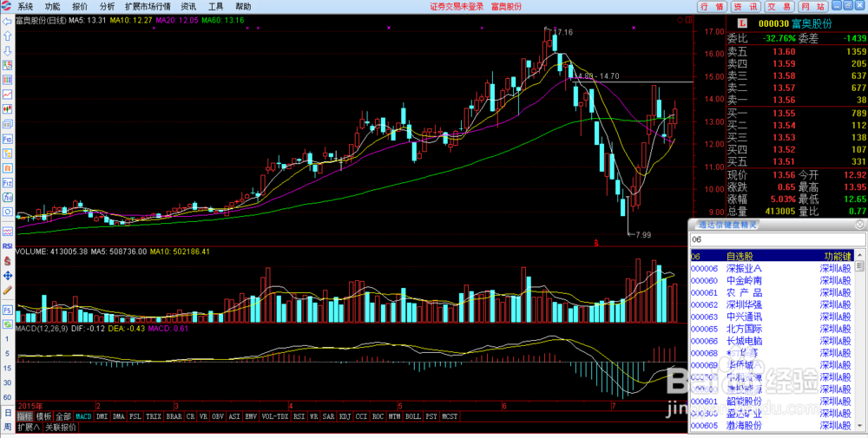The height and width of the screenshot is (438, 868).
Task: Open the 工具 menu
Action: pyautogui.click(x=216, y=7)
